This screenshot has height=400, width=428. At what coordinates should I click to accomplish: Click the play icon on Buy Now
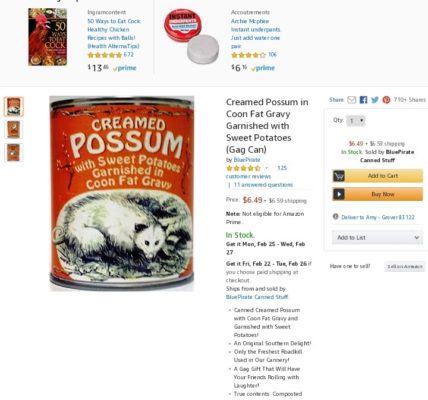pos(339,194)
